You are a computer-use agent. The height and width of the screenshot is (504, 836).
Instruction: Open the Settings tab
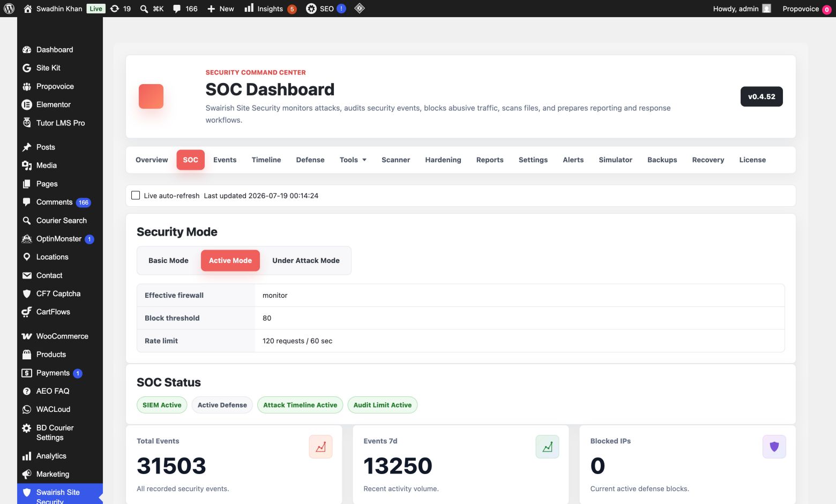[x=533, y=160]
